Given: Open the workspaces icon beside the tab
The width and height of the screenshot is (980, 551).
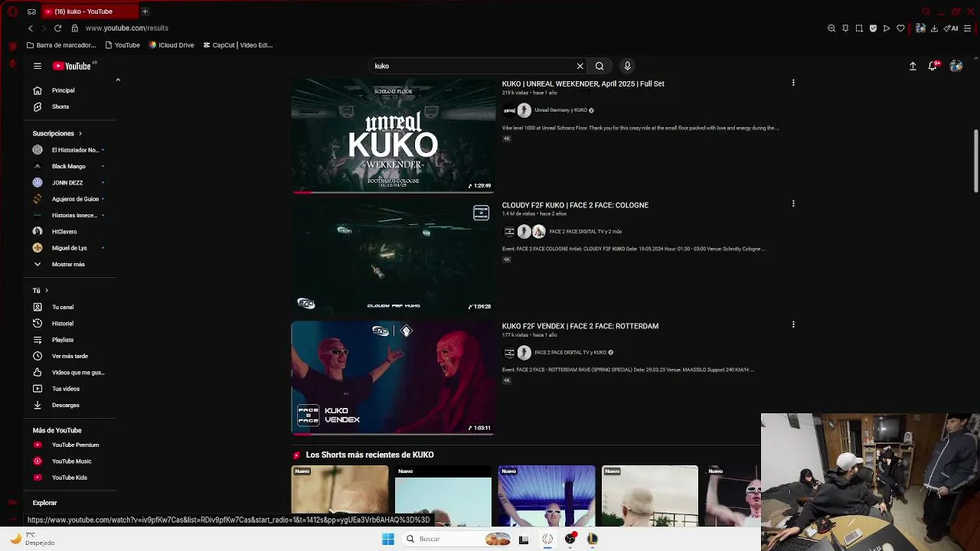Looking at the screenshot, I should pos(31,11).
